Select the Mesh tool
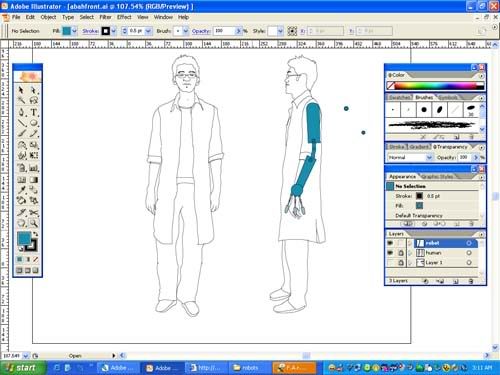Screen dimensions: 500x375 21,180
